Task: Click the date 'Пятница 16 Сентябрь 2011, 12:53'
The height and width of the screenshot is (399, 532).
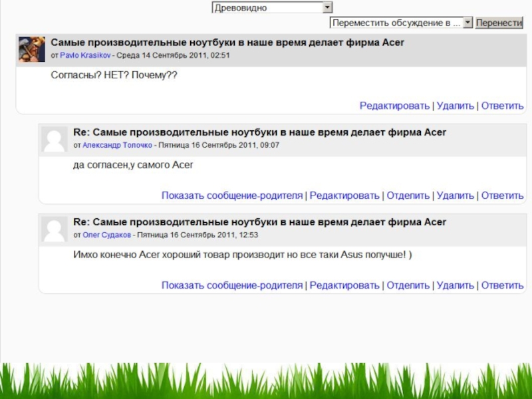Action: click(198, 235)
